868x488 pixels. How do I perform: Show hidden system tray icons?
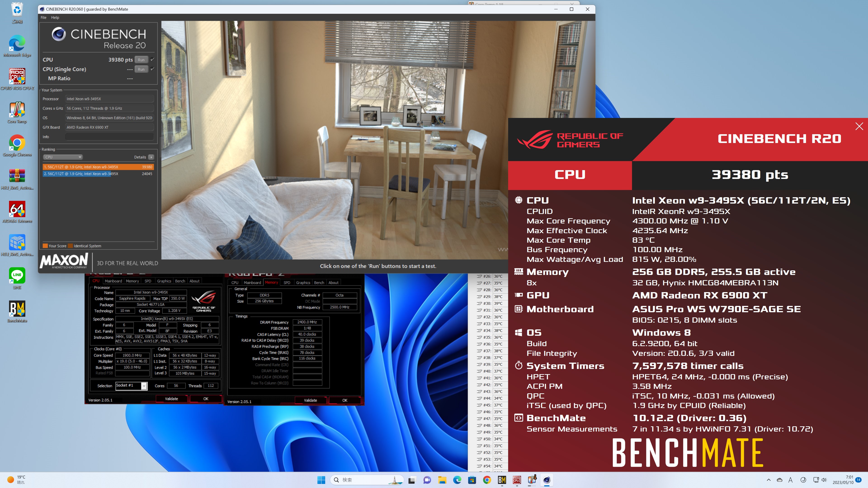[x=769, y=480]
